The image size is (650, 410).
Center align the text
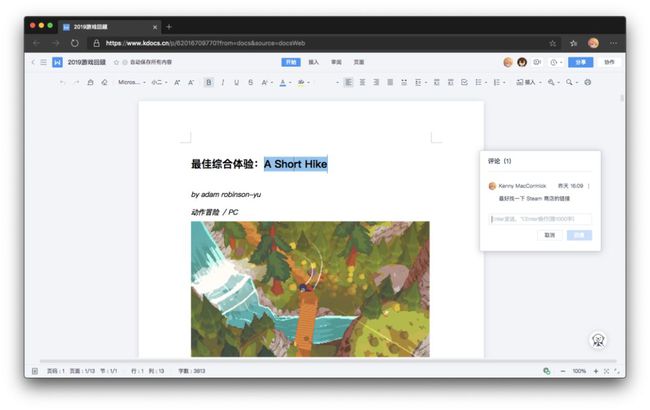click(x=362, y=82)
